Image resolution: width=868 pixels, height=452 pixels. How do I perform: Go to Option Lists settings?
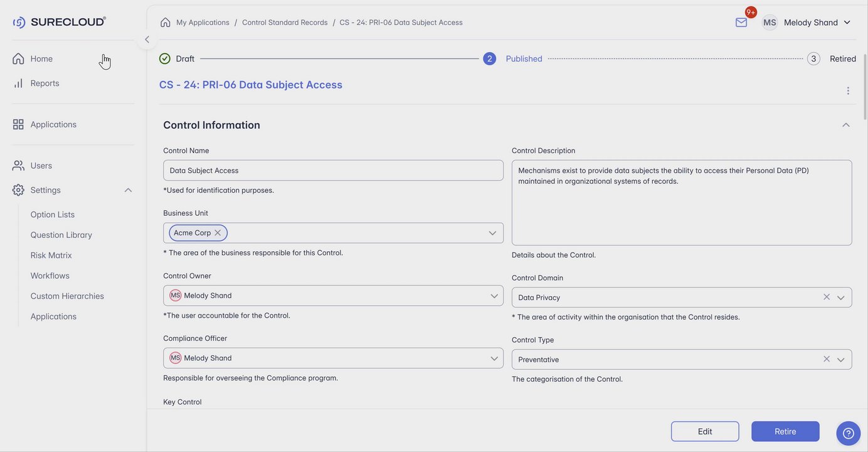53,215
